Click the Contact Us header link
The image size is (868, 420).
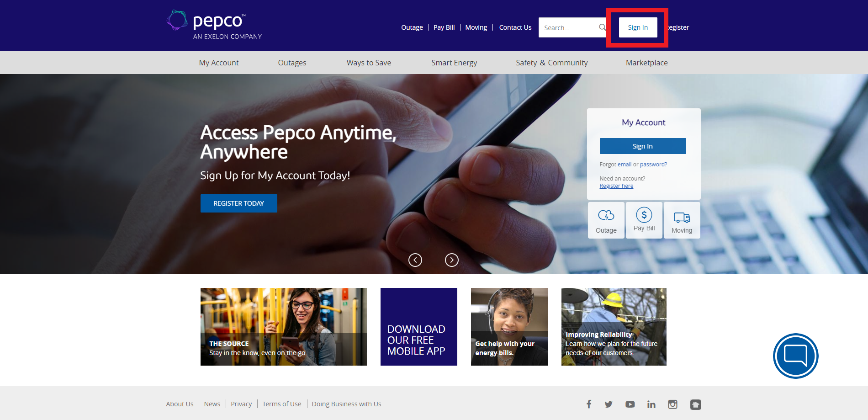(x=515, y=27)
